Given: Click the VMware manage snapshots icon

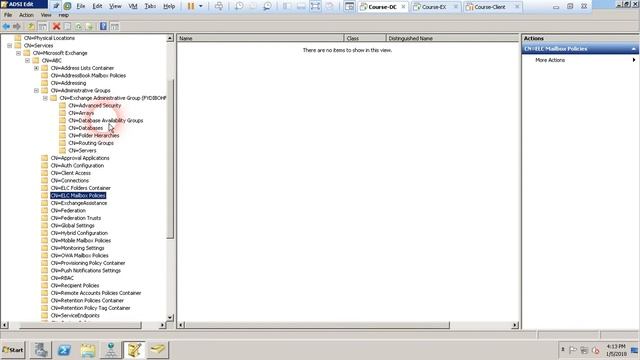Looking at the screenshot, I should tap(267, 6).
